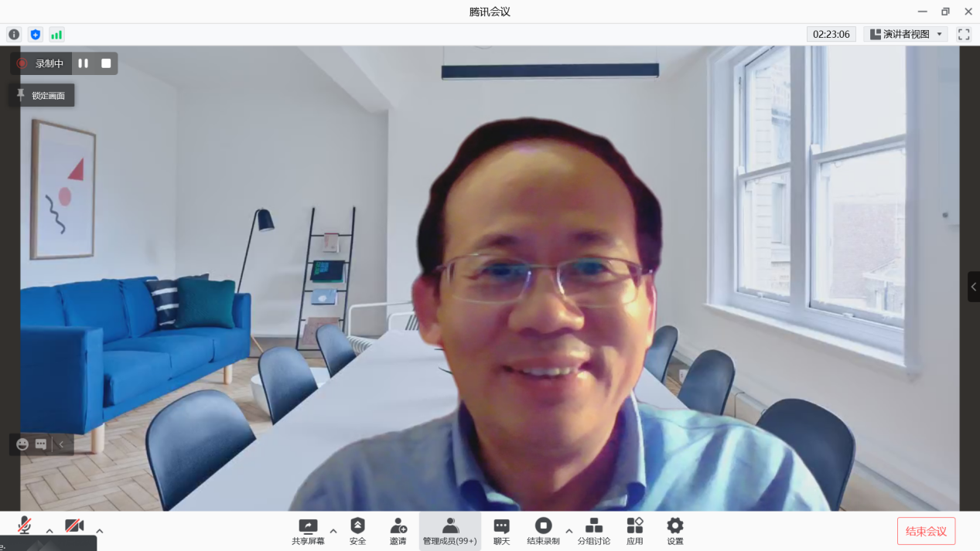Pause the recording
Screen dimensions: 980x551
[x=84, y=63]
